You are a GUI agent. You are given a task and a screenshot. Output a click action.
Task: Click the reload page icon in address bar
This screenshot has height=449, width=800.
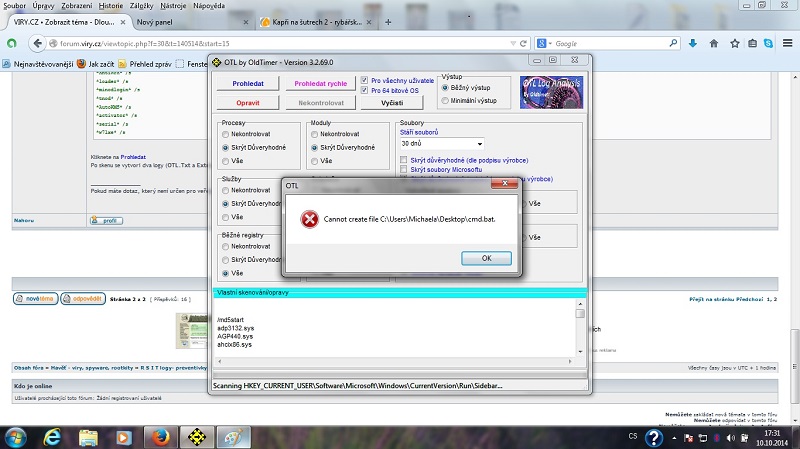click(523, 44)
